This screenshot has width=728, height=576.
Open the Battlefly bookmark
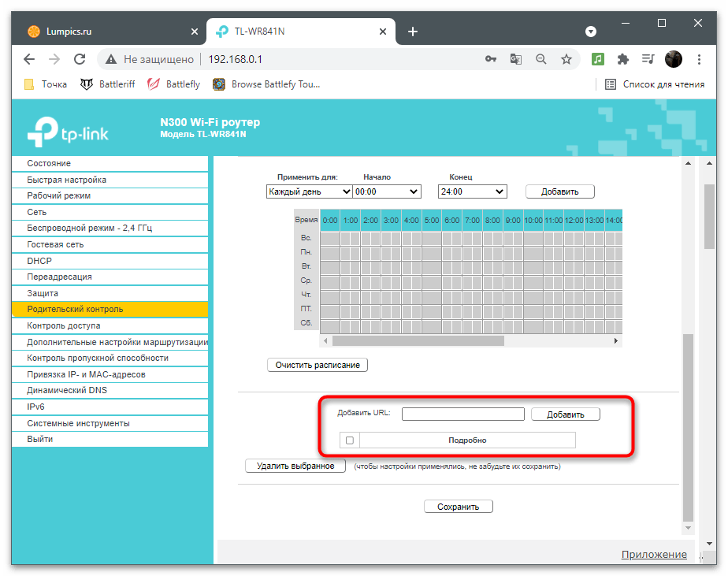173,84
